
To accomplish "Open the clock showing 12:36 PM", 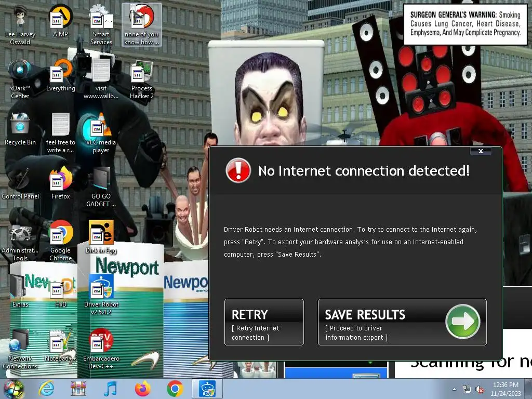I will point(506,389).
